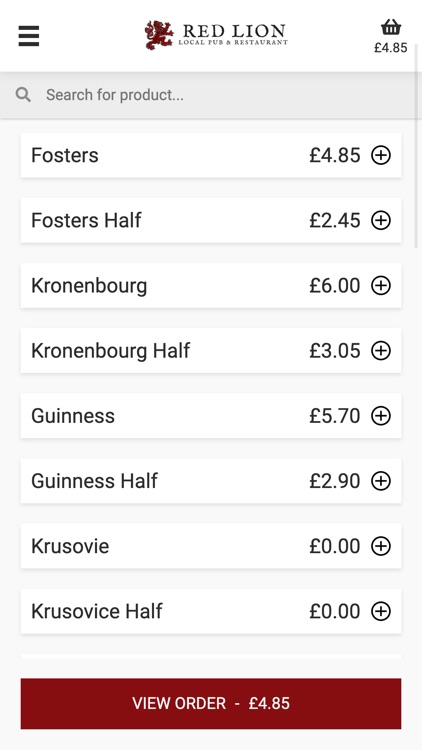
Task: Add Fosters Half using plus icon
Action: click(381, 221)
